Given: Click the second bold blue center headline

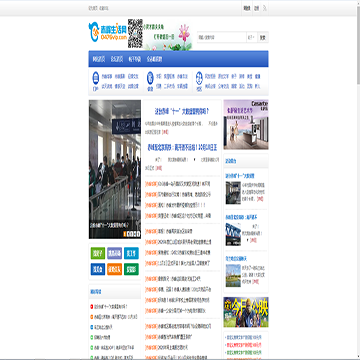Looking at the screenshot, I should point(182,147).
